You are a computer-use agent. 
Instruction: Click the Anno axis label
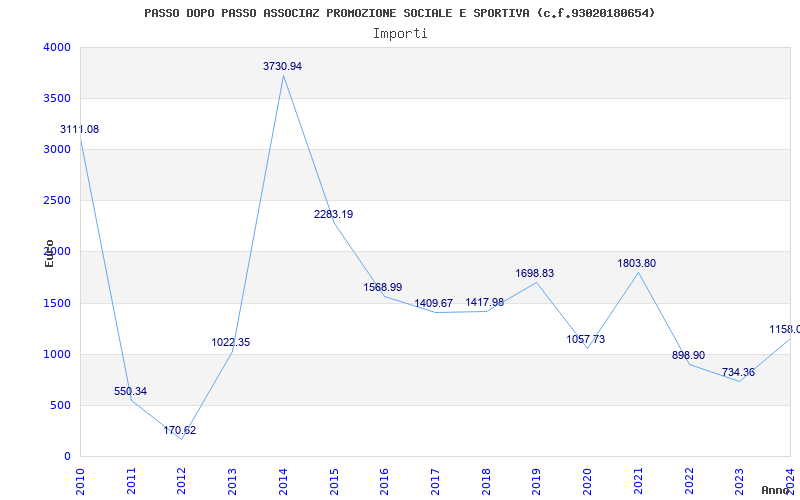(776, 490)
